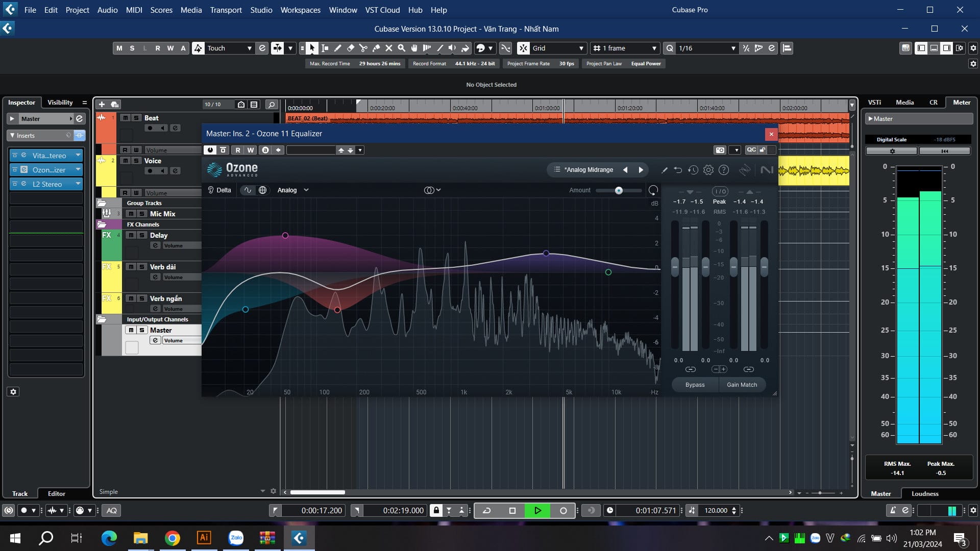The height and width of the screenshot is (551, 980).
Task: Select the Mute X tool
Action: pos(389,48)
